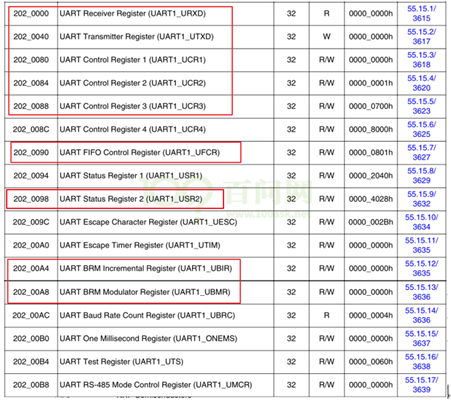Viewport: 451px width, 400px height.
Task: Select address cell 202_0040
Action: (31, 37)
